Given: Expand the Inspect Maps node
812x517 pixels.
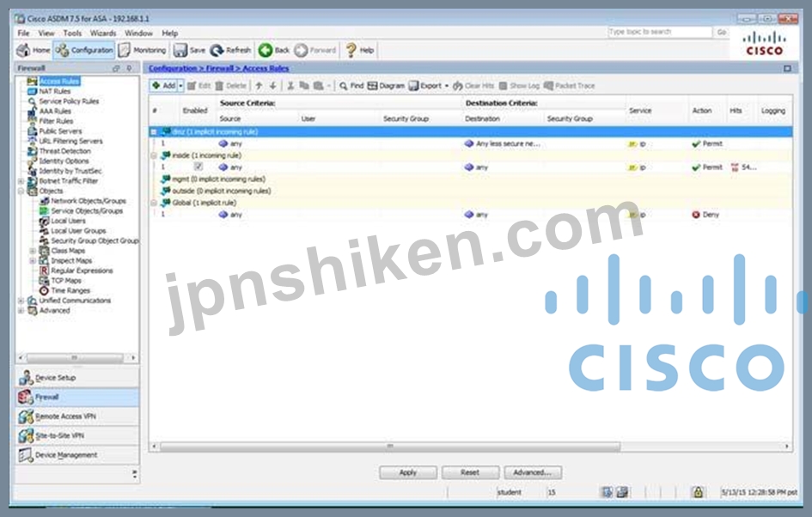Looking at the screenshot, I should pos(33,261).
